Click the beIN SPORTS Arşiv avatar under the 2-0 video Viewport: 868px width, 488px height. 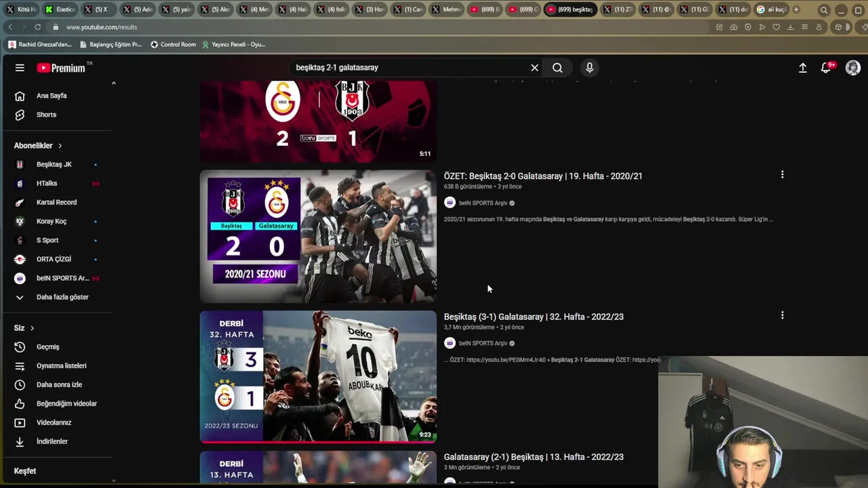click(x=450, y=203)
